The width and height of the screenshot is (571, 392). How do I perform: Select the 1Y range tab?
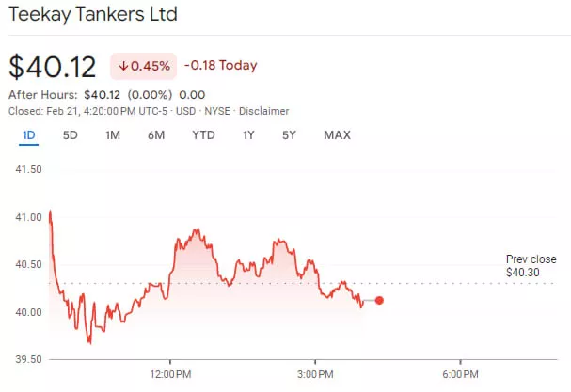click(248, 134)
